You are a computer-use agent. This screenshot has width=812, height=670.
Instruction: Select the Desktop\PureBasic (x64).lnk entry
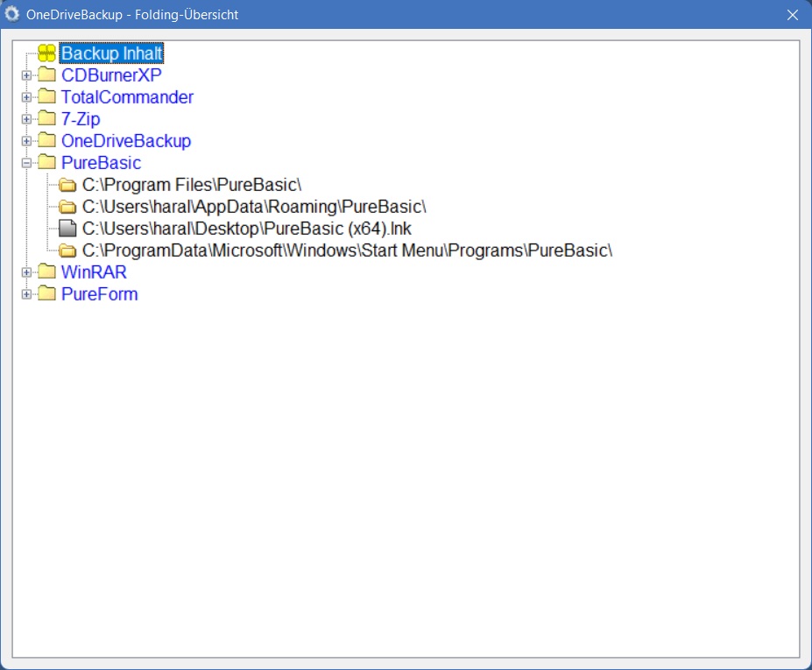pyautogui.click(x=246, y=229)
